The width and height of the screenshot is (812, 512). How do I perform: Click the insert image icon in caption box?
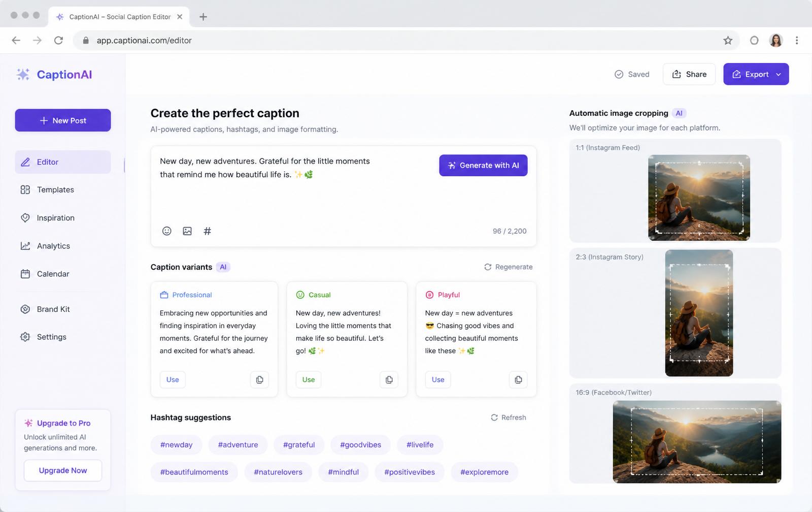coord(187,231)
